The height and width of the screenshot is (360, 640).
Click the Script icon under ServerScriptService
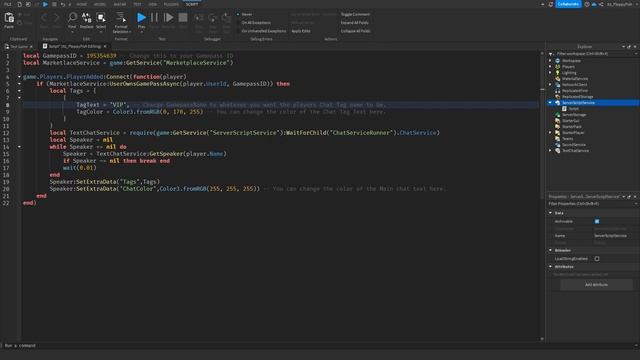(564, 109)
